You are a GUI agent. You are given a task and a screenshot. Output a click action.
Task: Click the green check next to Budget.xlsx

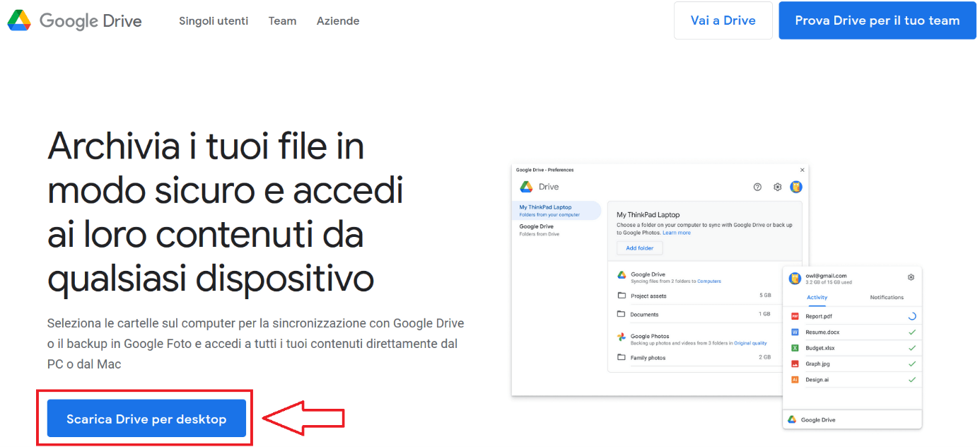pos(912,348)
